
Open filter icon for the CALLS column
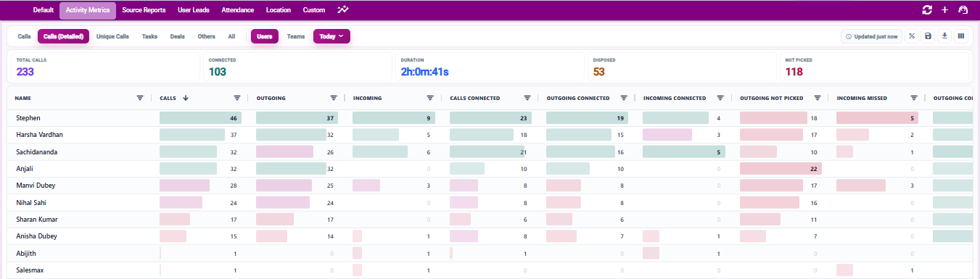pos(237,98)
